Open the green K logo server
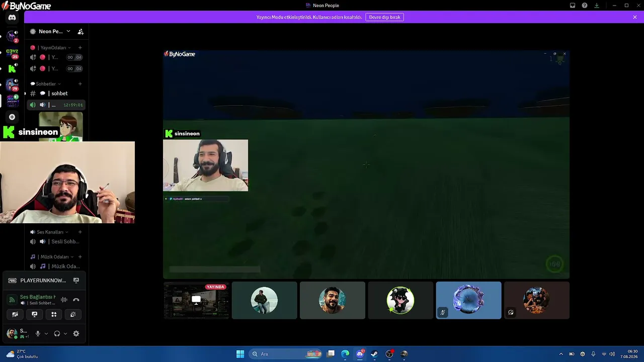The height and width of the screenshot is (362, 644). 12,69
